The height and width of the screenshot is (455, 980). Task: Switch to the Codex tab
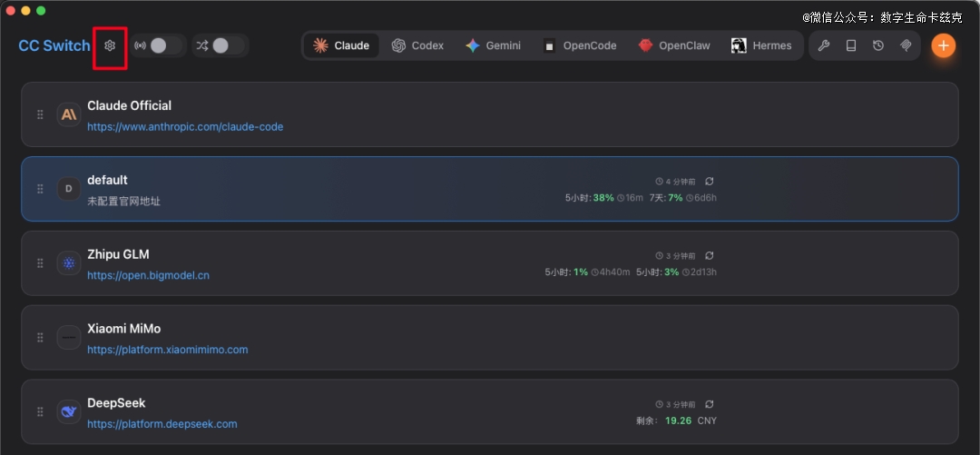(x=417, y=45)
